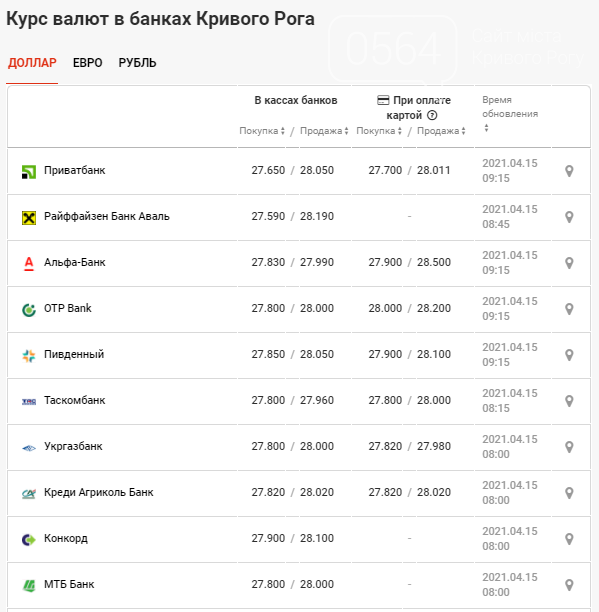Click the МТБ Банк logo
The width and height of the screenshot is (599, 612).
(29, 585)
